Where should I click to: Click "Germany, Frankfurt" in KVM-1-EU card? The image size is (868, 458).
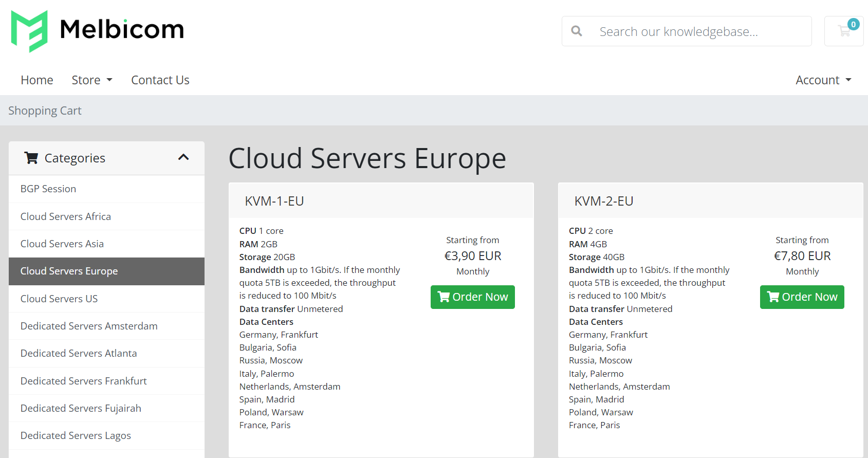pyautogui.click(x=279, y=335)
